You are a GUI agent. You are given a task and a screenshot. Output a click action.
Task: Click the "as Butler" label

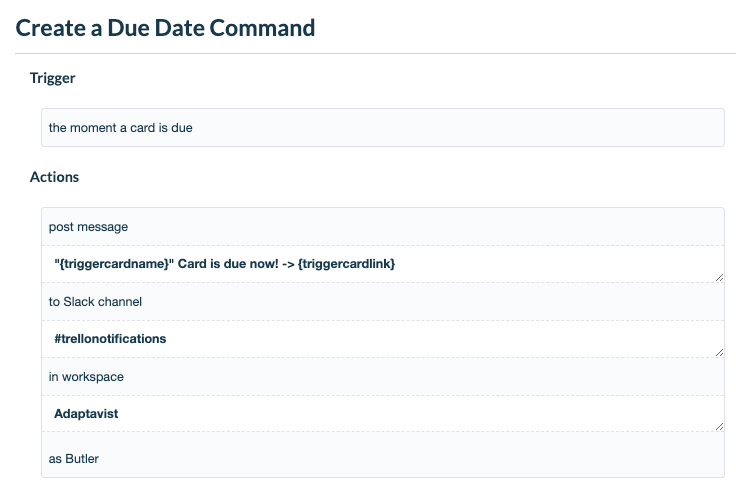[x=74, y=458]
